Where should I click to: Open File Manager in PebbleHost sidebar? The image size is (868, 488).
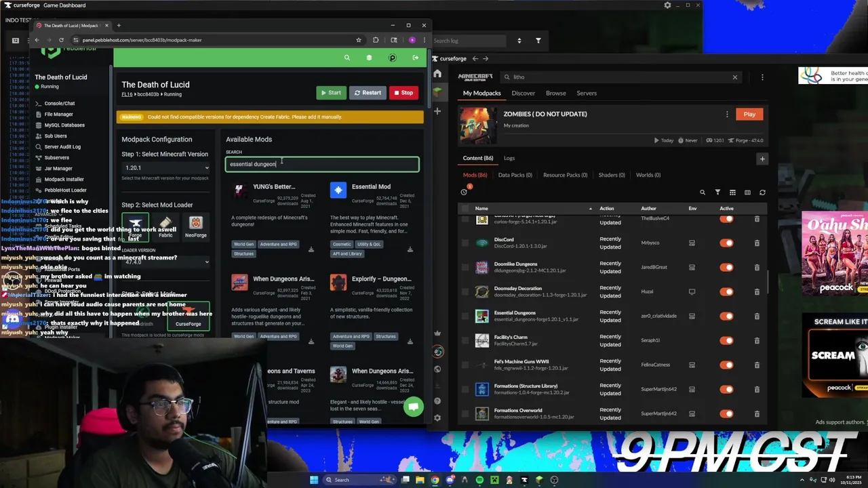coord(58,115)
